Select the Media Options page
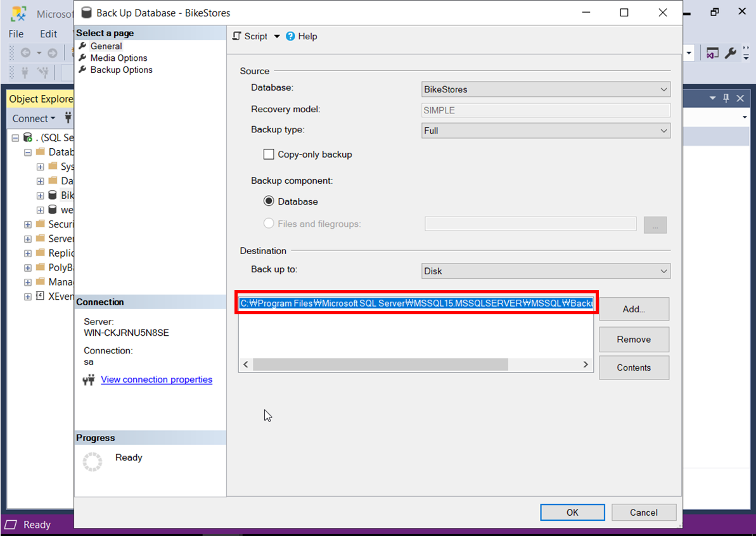This screenshot has height=536, width=756. (x=119, y=58)
